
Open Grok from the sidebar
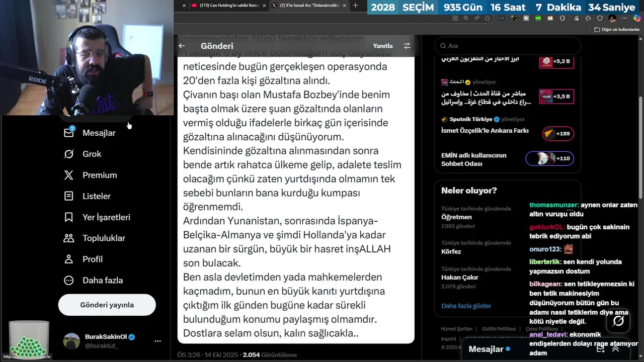click(x=83, y=154)
